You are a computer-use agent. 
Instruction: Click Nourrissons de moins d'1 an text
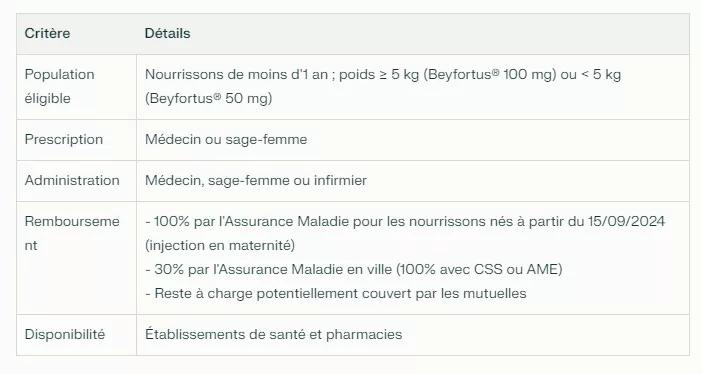point(236,74)
